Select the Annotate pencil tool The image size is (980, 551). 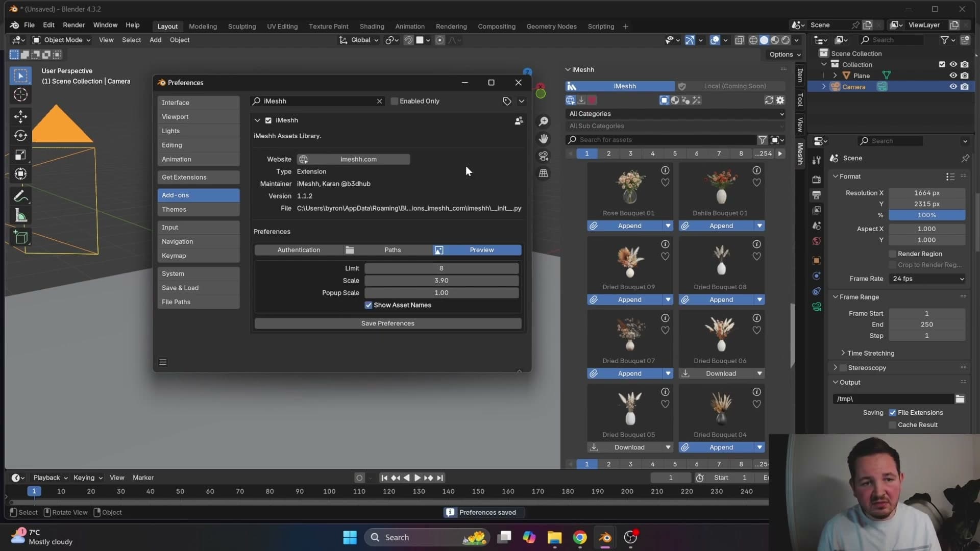20,196
